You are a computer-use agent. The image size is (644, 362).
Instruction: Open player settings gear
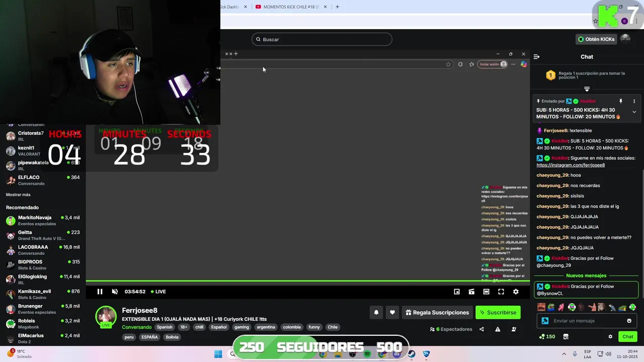tap(516, 292)
